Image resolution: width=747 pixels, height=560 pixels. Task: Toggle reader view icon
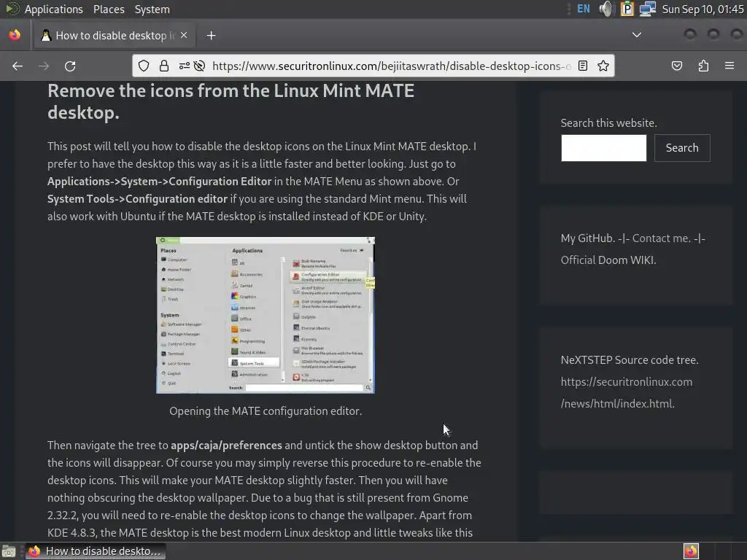583,66
